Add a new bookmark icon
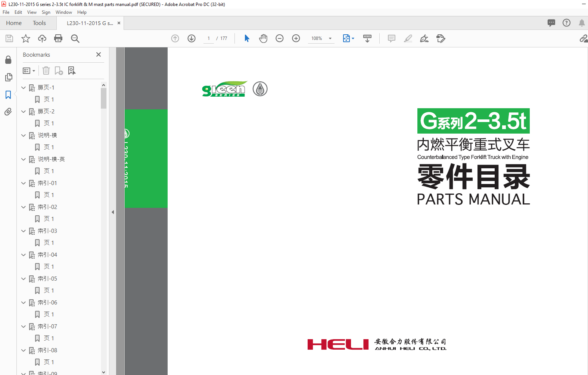This screenshot has height=375, width=588. (59, 71)
